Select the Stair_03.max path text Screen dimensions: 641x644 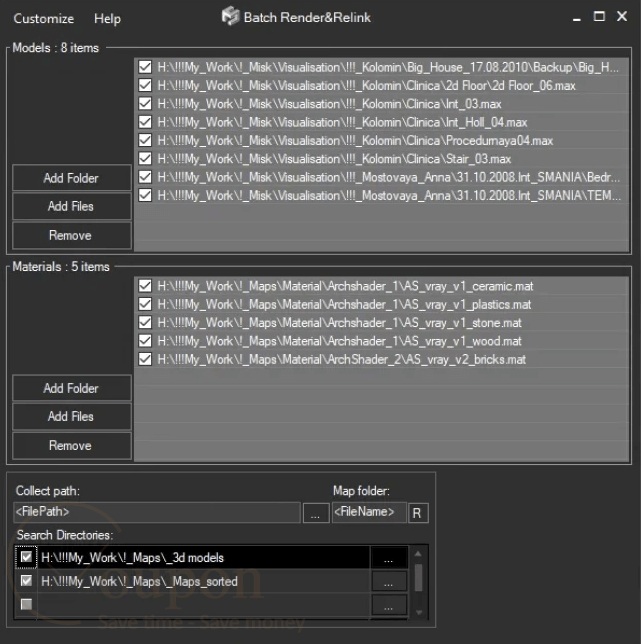coord(334,159)
